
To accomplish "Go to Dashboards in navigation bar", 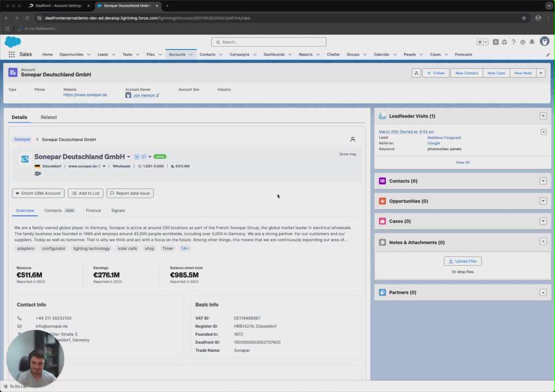I will [x=274, y=54].
